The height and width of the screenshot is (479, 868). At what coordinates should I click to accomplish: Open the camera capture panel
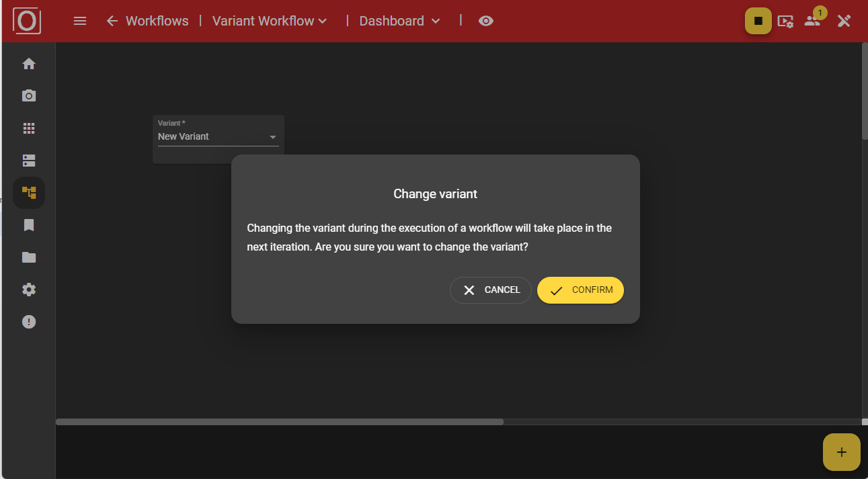pyautogui.click(x=28, y=95)
